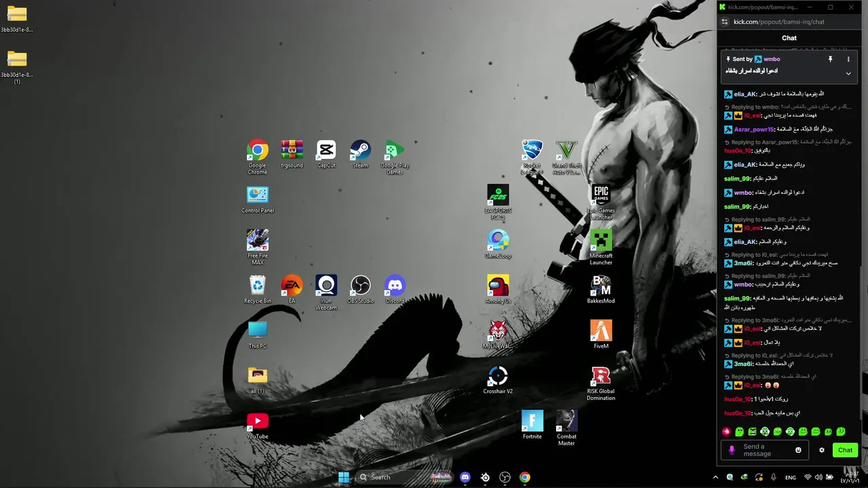Select the Discord desktop shortcut

(395, 289)
